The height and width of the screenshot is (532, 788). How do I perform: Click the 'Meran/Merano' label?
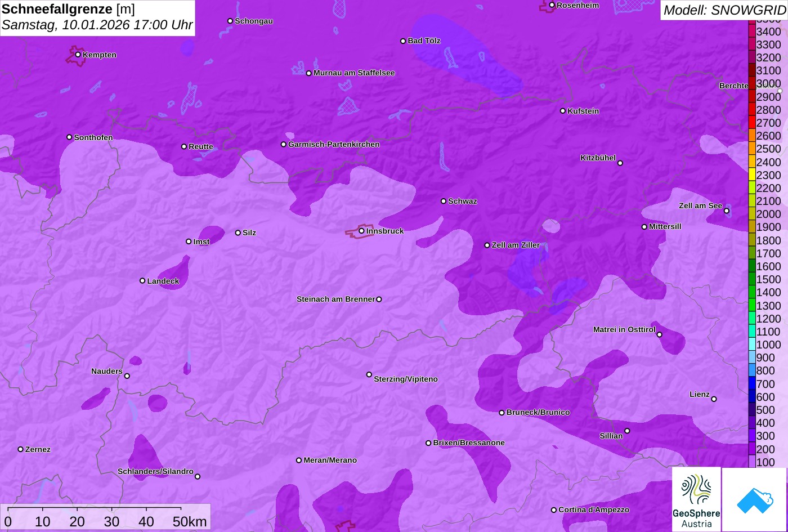coord(330,461)
